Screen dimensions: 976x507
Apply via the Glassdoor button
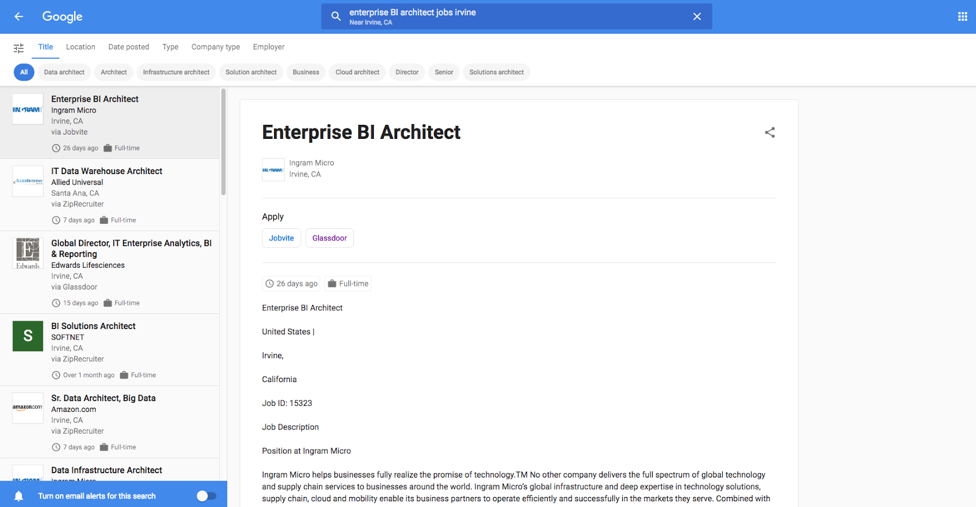[x=329, y=238]
